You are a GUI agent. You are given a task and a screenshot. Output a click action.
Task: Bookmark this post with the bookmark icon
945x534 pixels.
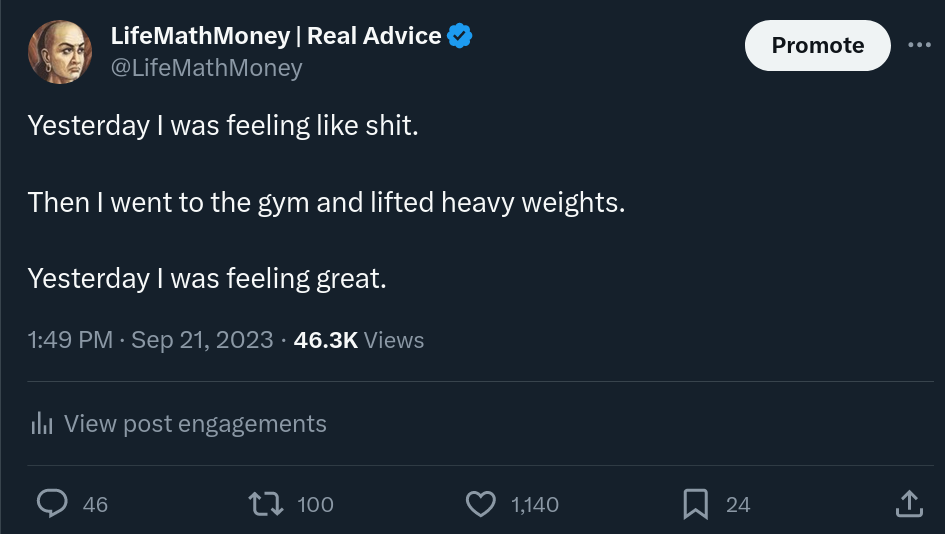tap(695, 504)
